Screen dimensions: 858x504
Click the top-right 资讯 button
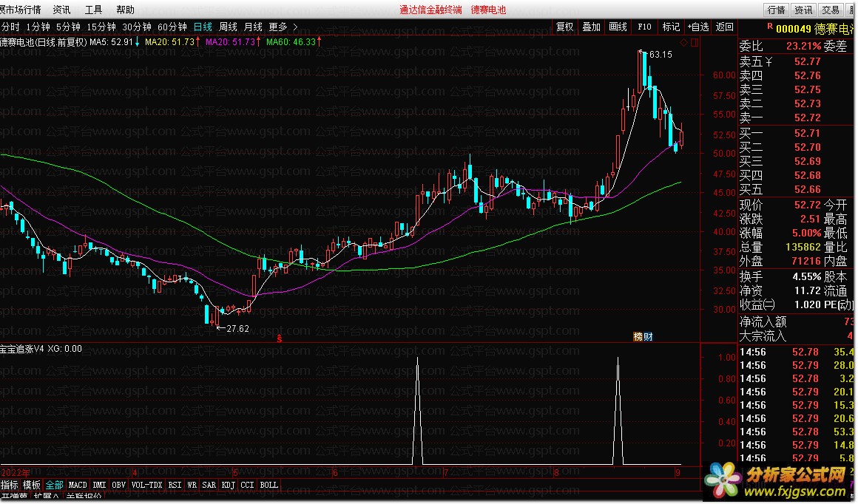(804, 10)
